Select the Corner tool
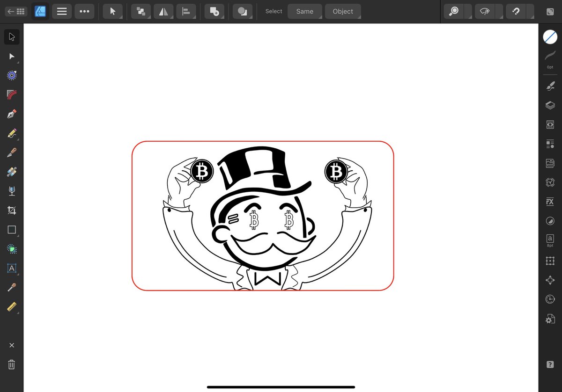Viewport: 562px width, 392px height. pyautogui.click(x=12, y=94)
